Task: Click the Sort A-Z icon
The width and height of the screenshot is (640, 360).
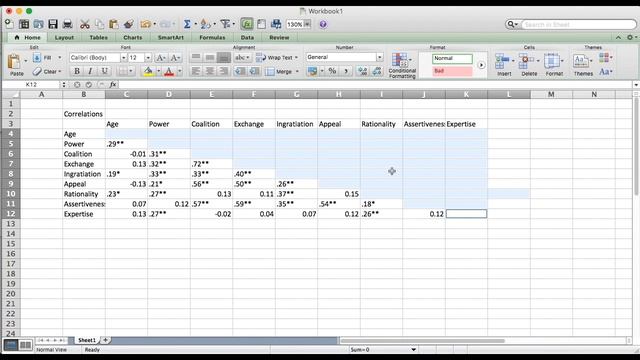Action: pyautogui.click(x=205, y=24)
